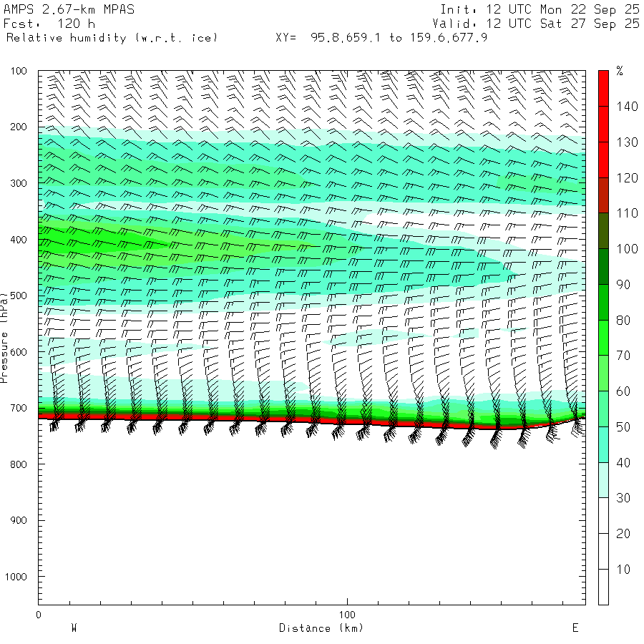Click the "800" pressure axis label
The image size is (644, 644).
coord(19,464)
